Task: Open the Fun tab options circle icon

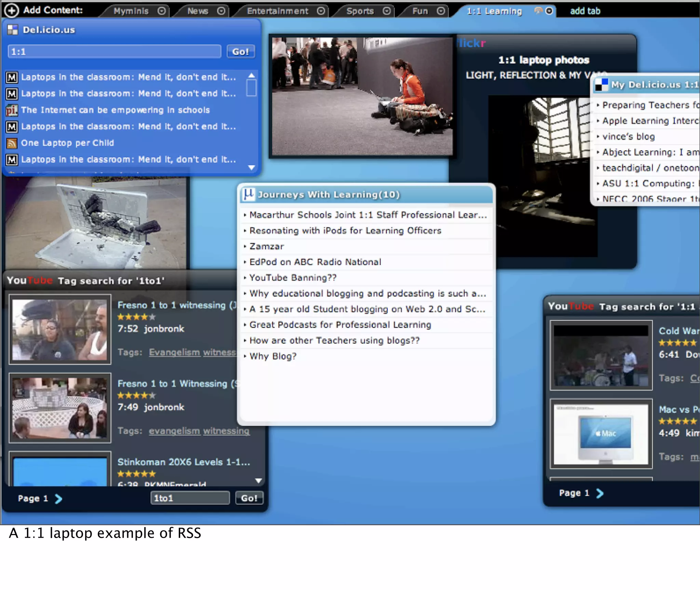Action: 441,11
